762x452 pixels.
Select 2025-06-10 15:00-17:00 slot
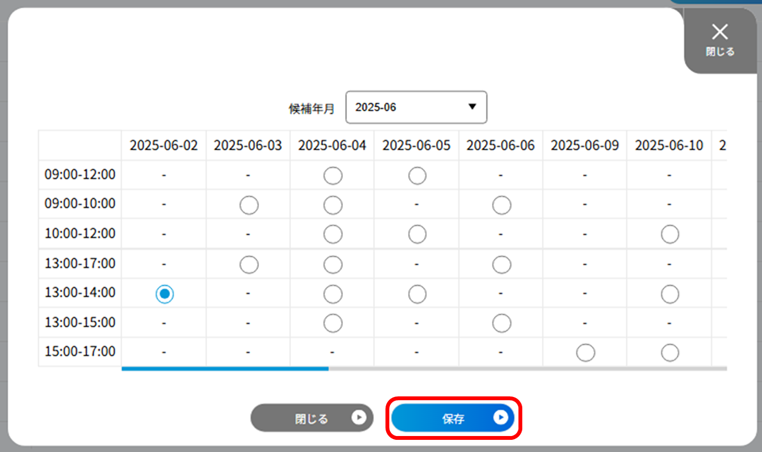pyautogui.click(x=670, y=352)
